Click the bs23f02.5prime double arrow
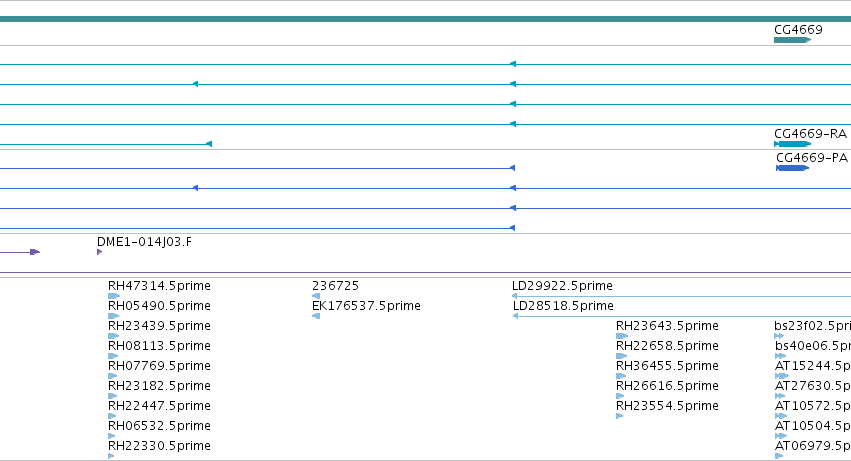851x461 pixels. click(779, 336)
